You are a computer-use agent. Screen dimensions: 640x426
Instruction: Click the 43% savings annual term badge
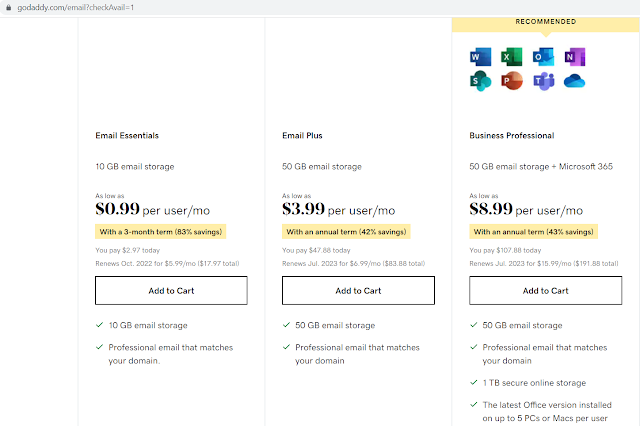[532, 232]
